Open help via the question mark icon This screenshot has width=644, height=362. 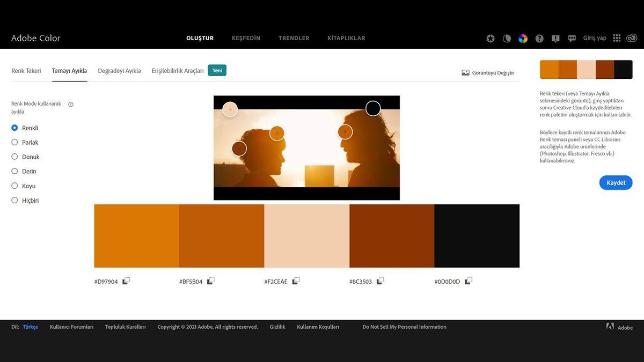539,39
